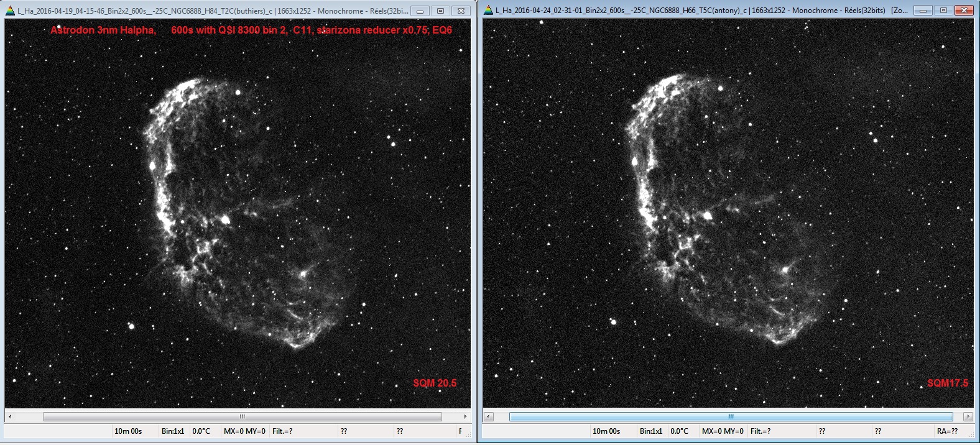Minimize the left H84_T2C(buthiers) image window
The width and height of the screenshot is (980, 445).
[x=420, y=11]
